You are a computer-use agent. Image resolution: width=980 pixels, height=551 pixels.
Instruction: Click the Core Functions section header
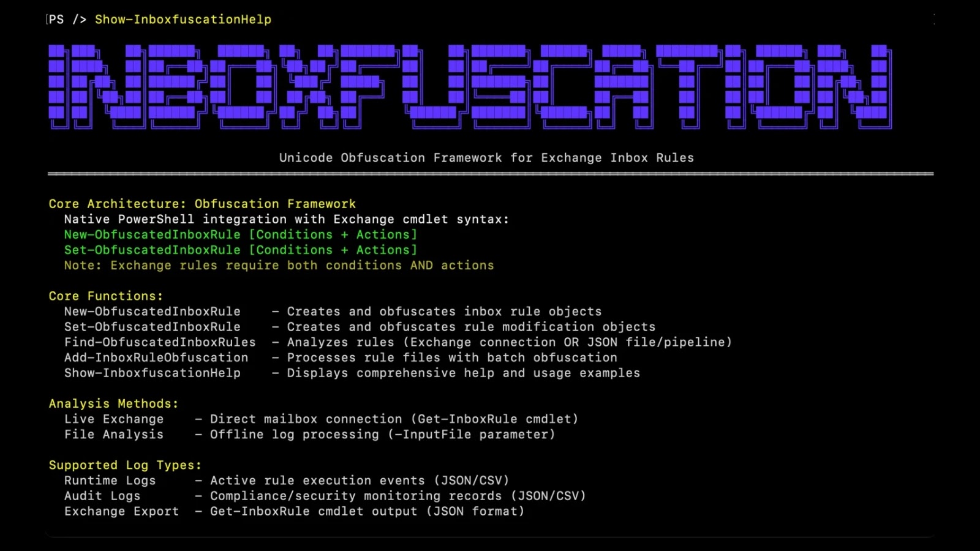(105, 295)
